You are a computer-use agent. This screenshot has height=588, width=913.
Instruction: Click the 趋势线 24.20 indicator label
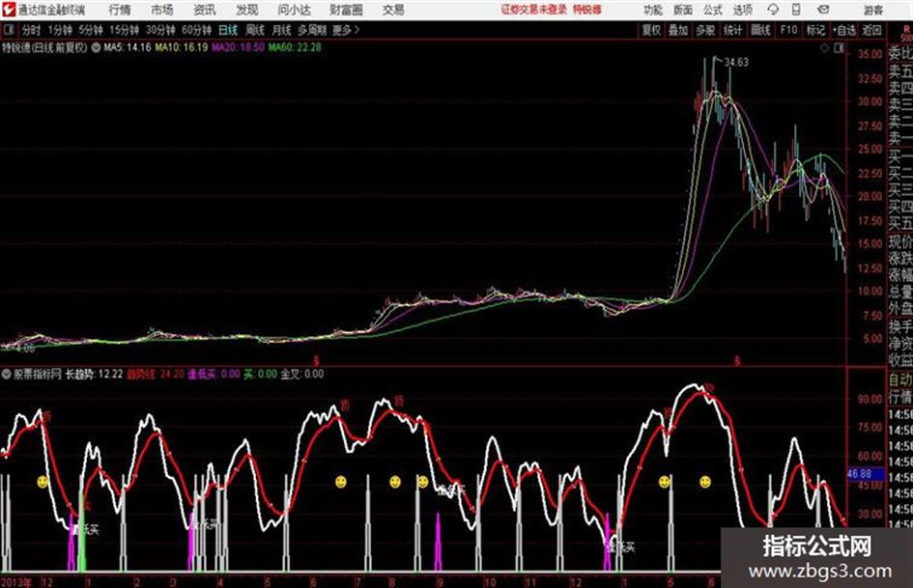point(156,374)
